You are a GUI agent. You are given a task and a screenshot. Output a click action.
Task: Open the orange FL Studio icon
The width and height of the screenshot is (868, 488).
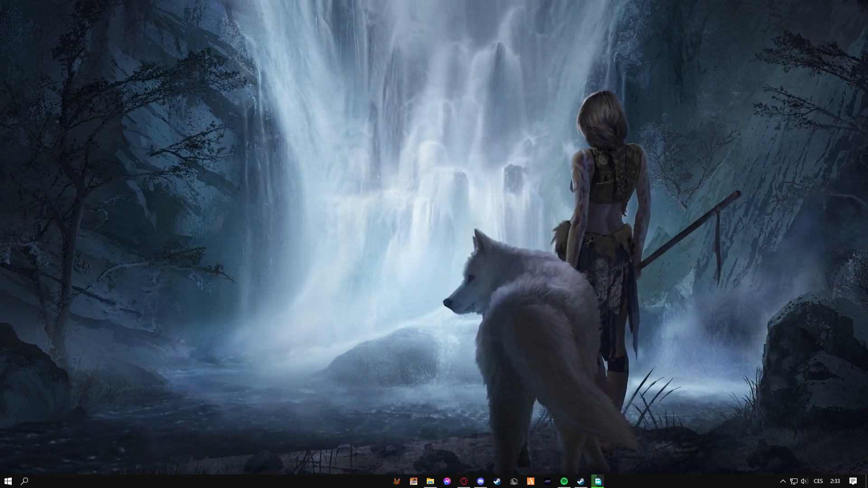531,481
